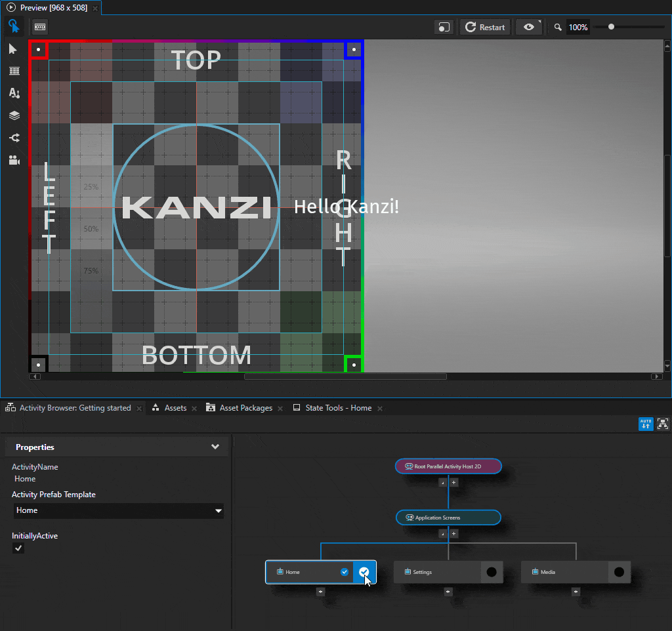Click the camera tool icon
The height and width of the screenshot is (631, 672).
click(14, 160)
